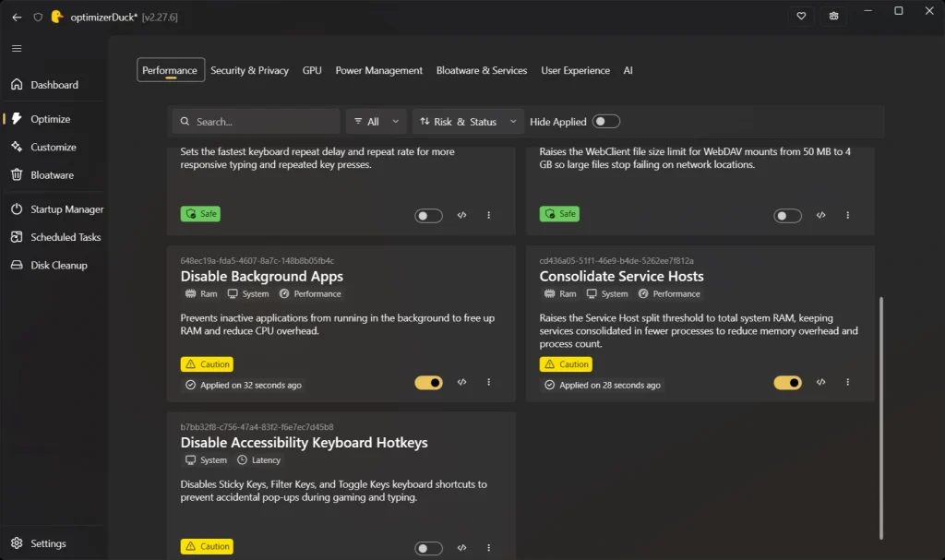Click Ram tag on Disable Background Apps
The width and height of the screenshot is (945, 560).
pos(201,294)
